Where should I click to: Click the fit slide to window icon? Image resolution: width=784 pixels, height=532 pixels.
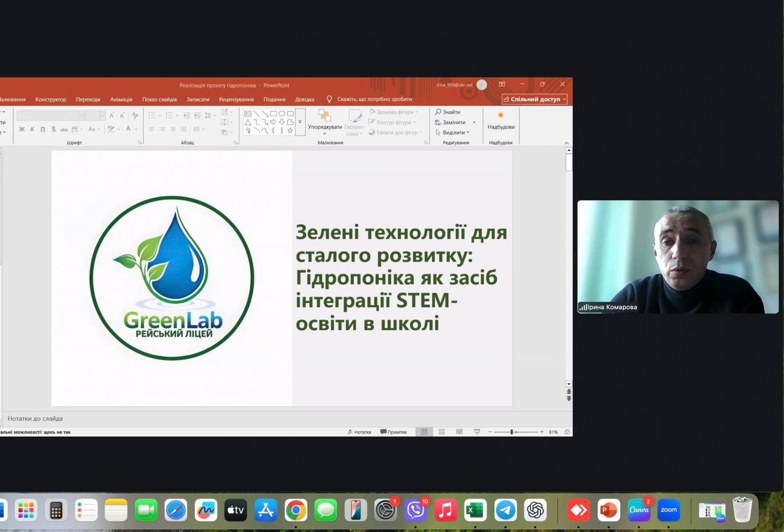click(567, 432)
